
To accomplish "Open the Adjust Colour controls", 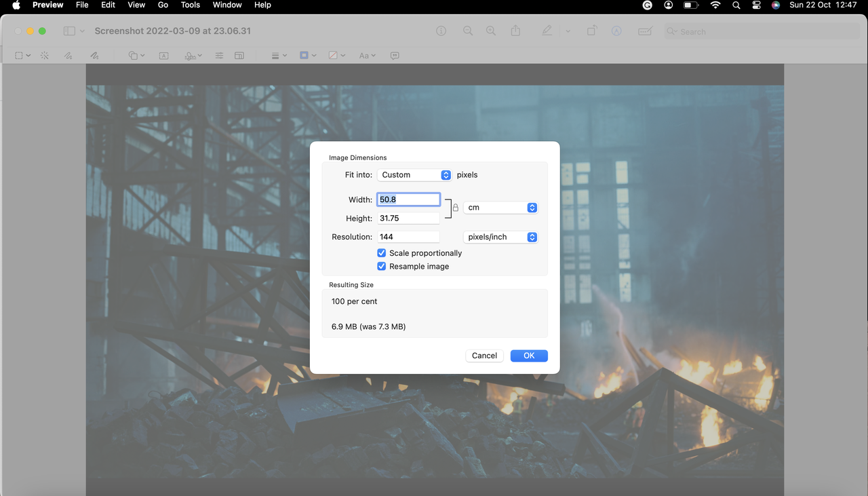I will coord(219,55).
